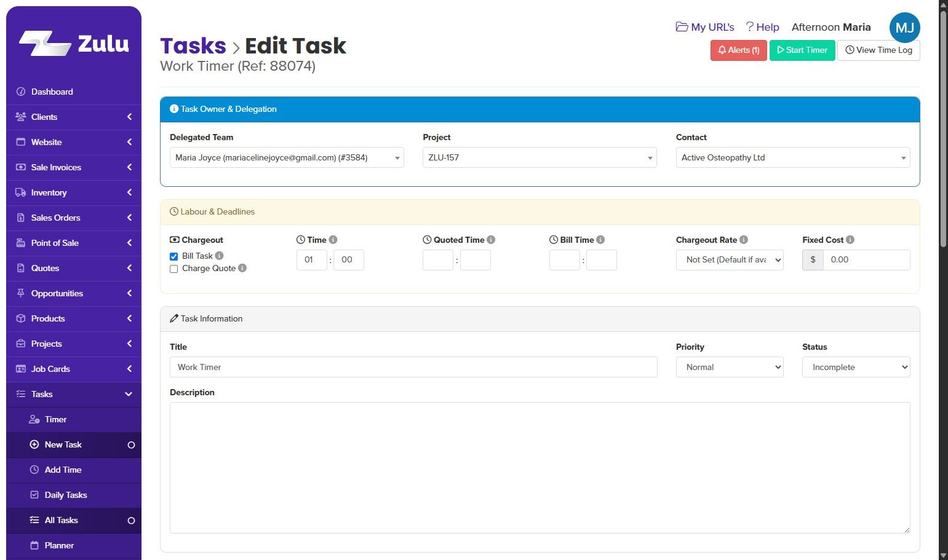Expand the Clients sidebar menu
Viewport: 948px width, 560px height.
pos(74,117)
